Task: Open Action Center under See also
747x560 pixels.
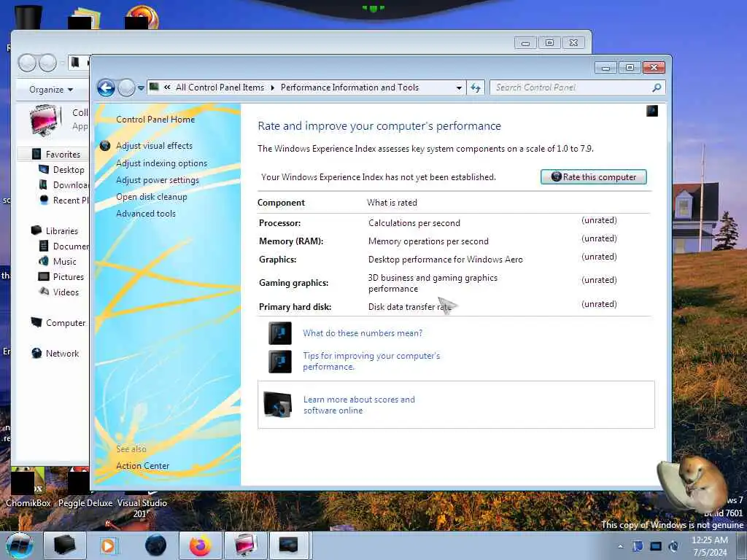Action: 142,466
